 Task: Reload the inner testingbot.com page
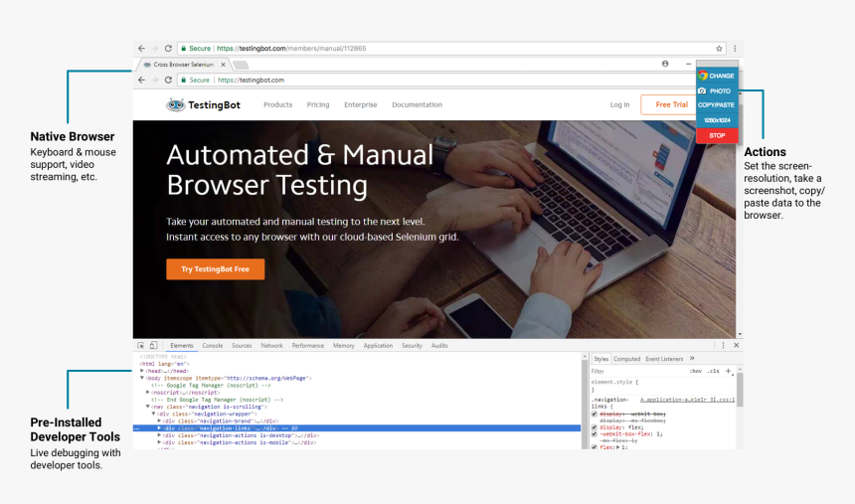(168, 80)
